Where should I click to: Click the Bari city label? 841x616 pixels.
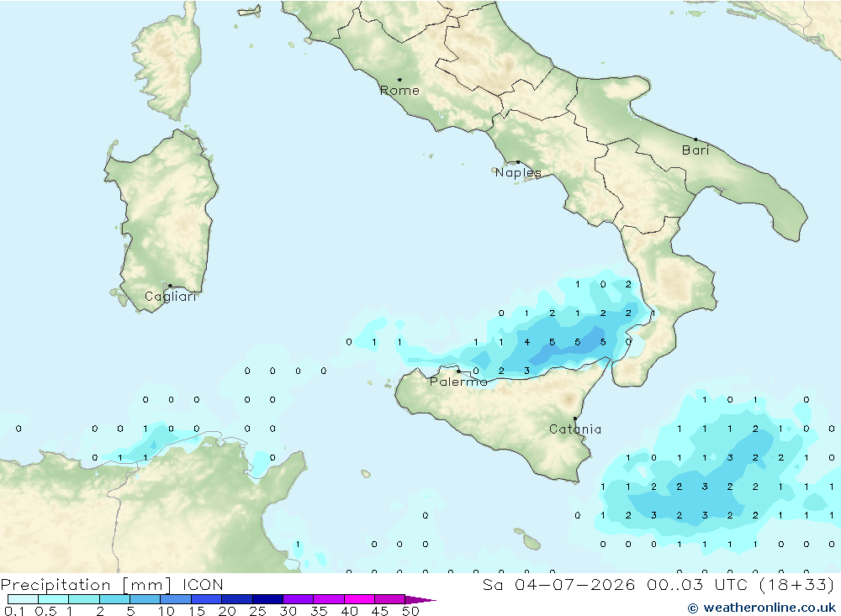[696, 150]
